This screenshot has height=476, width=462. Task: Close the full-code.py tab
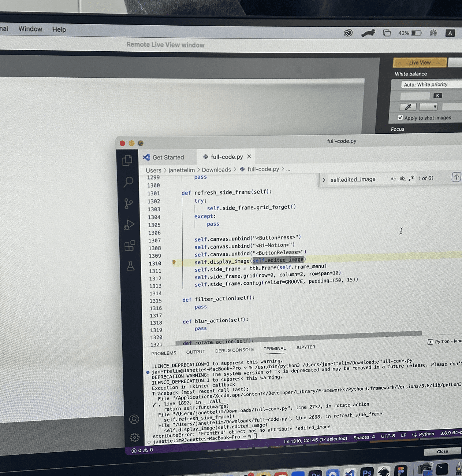tap(249, 156)
